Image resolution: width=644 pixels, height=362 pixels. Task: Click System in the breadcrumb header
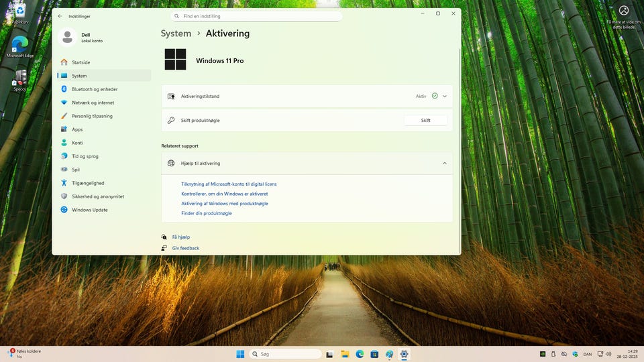point(176,34)
